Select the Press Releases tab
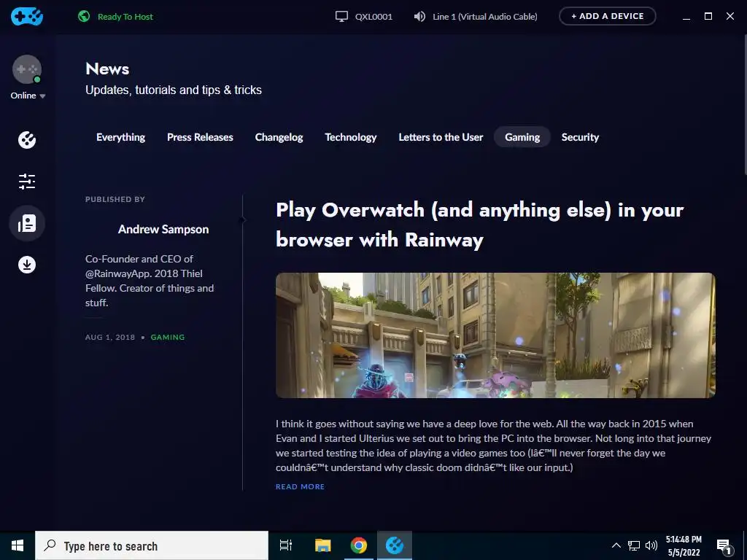The width and height of the screenshot is (747, 560). (x=200, y=137)
